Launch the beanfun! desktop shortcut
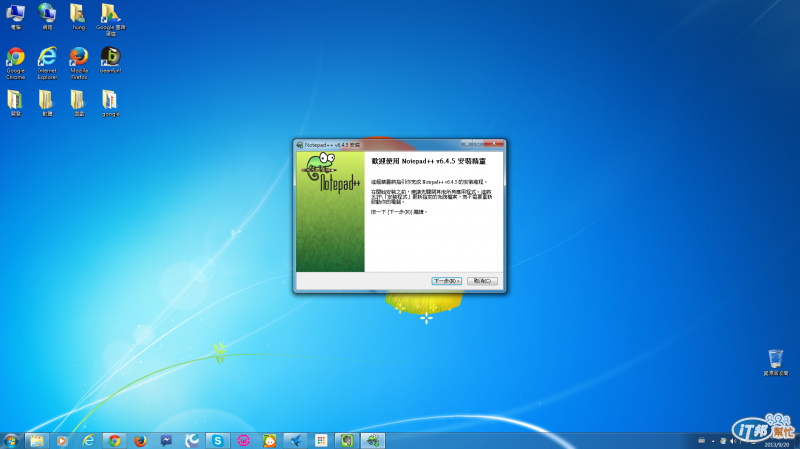The height and width of the screenshot is (449, 800). 110,60
